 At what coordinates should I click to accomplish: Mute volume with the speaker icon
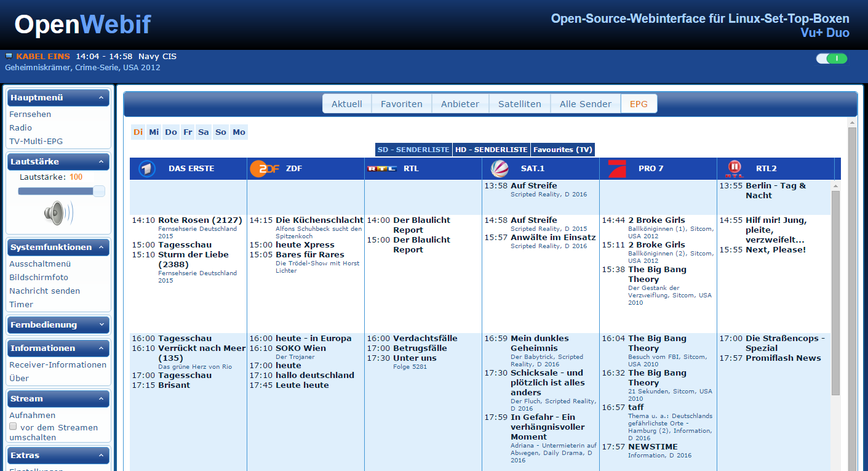(x=58, y=213)
